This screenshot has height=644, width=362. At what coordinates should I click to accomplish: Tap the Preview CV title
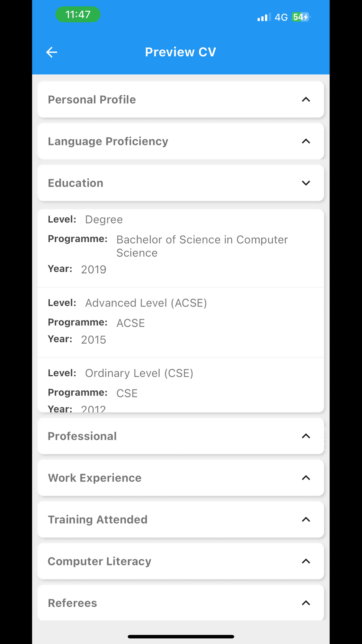181,52
